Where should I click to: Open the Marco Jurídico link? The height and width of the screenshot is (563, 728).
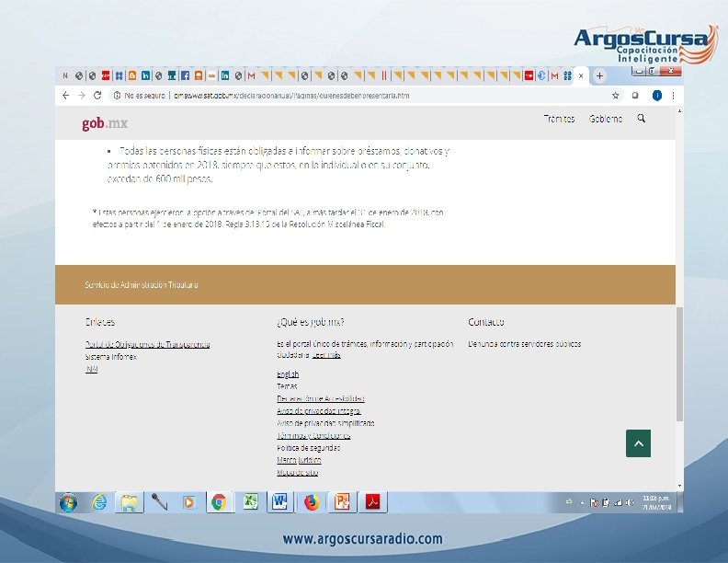[299, 460]
